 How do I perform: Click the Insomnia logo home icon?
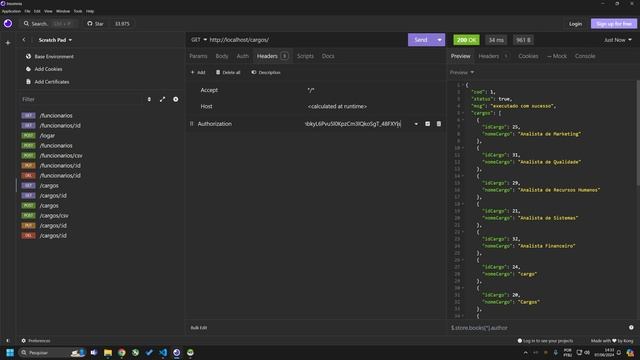pos(8,24)
